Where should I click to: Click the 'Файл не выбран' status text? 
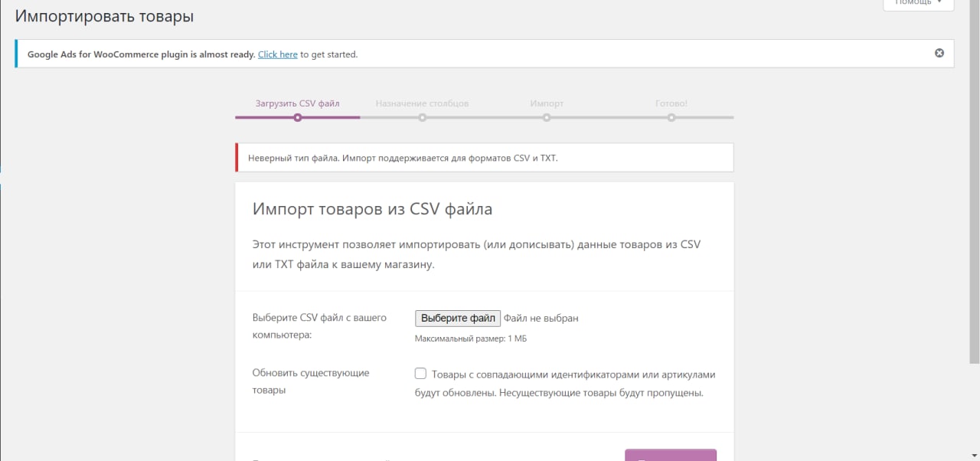tap(541, 319)
